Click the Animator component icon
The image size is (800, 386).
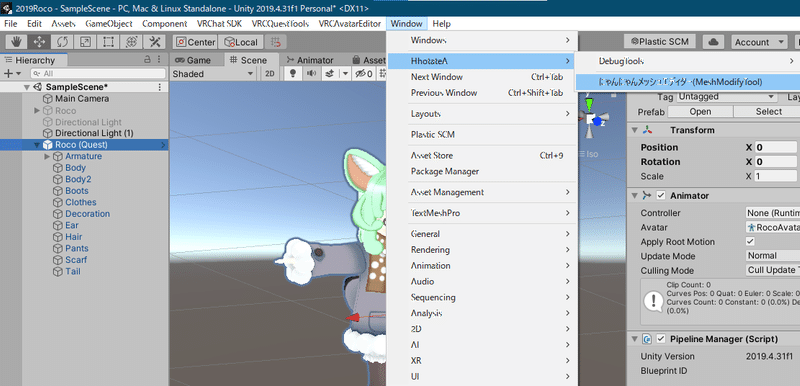point(647,195)
